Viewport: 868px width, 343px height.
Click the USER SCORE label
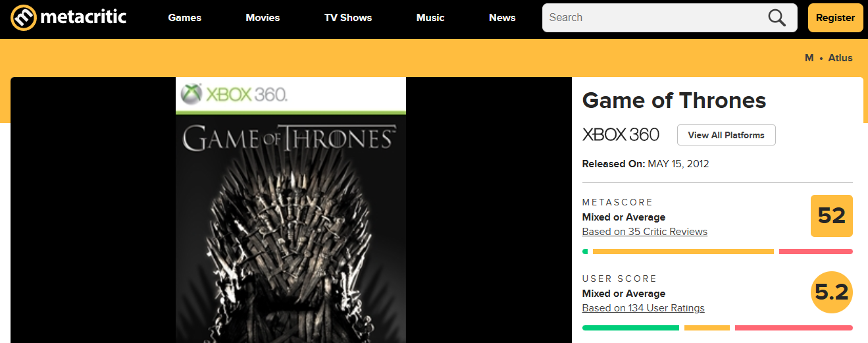click(x=620, y=278)
